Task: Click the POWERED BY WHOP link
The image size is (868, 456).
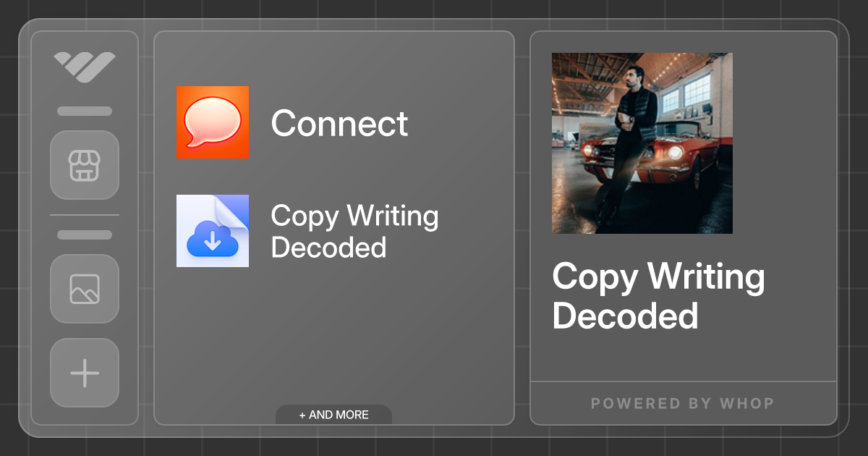Action: pyautogui.click(x=682, y=403)
